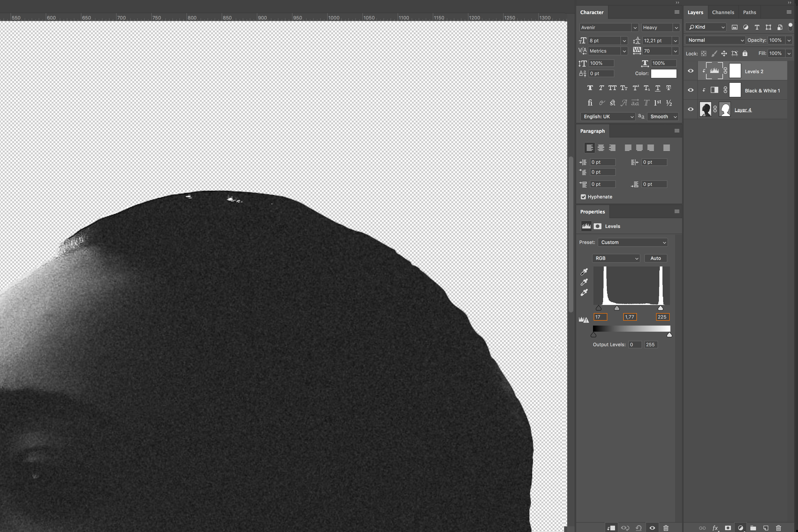Click center text alignment in Paragraph panel

point(601,148)
